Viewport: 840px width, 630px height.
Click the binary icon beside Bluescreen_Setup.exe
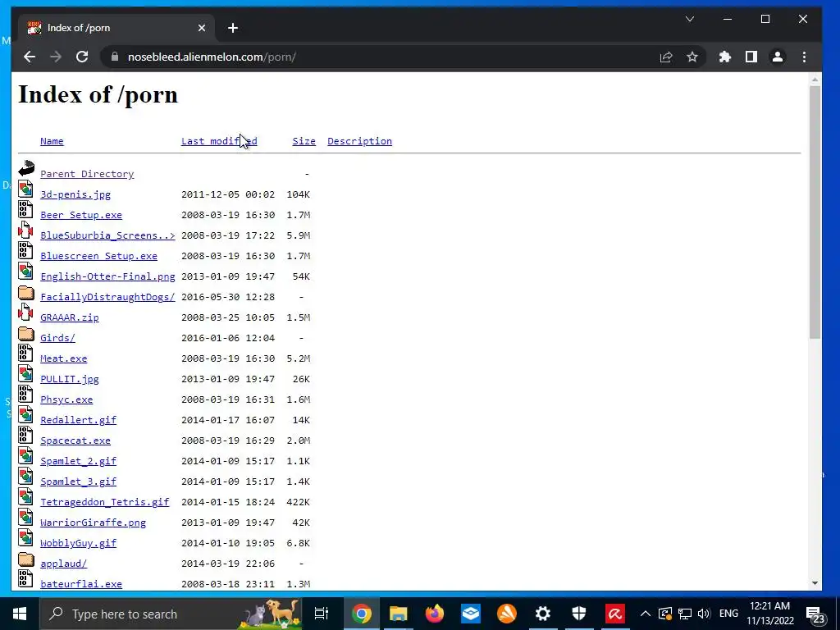[25, 250]
